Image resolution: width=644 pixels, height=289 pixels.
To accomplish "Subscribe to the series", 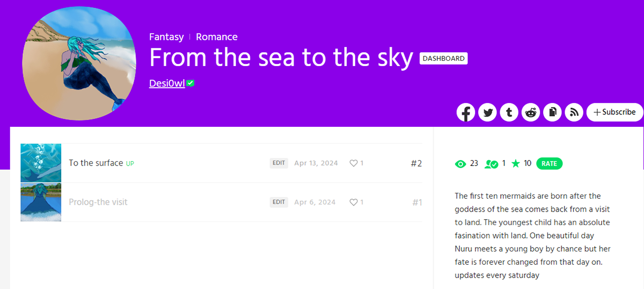I will point(615,112).
